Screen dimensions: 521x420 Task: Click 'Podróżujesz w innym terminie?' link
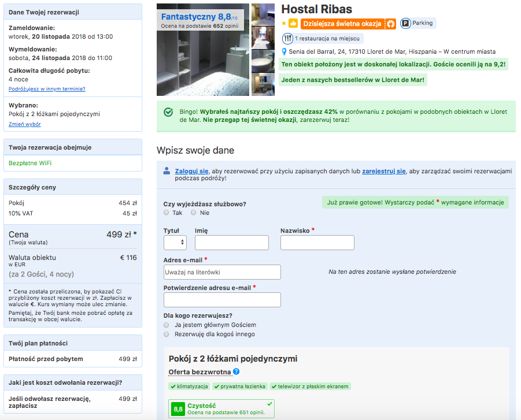(x=47, y=89)
